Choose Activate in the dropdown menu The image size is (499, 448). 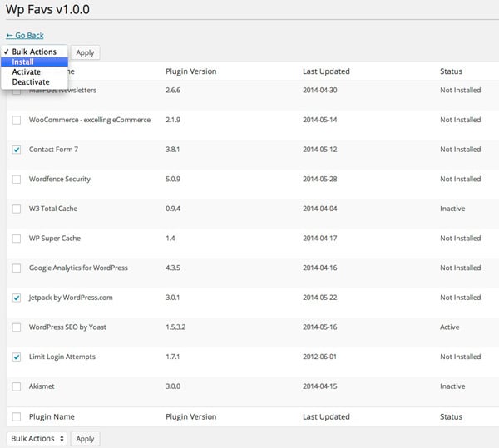[27, 71]
